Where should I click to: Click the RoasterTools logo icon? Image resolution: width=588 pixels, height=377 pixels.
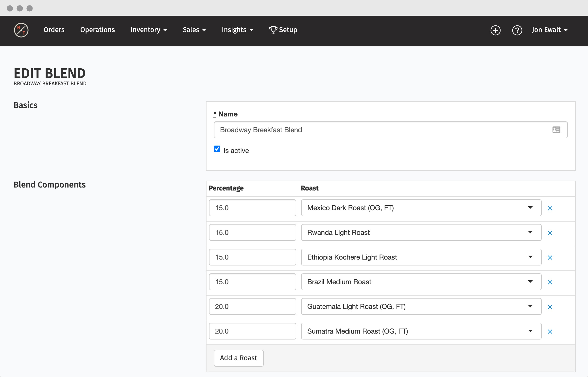(x=21, y=30)
